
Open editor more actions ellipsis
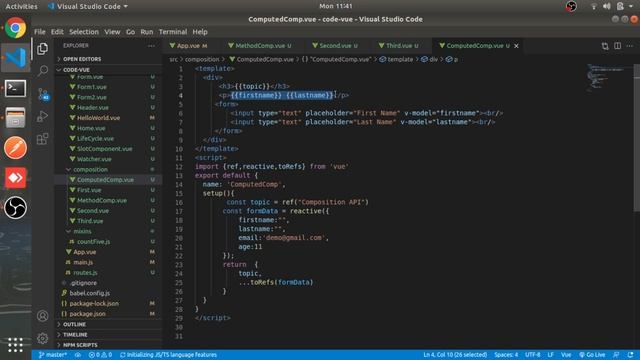pyautogui.click(x=630, y=46)
